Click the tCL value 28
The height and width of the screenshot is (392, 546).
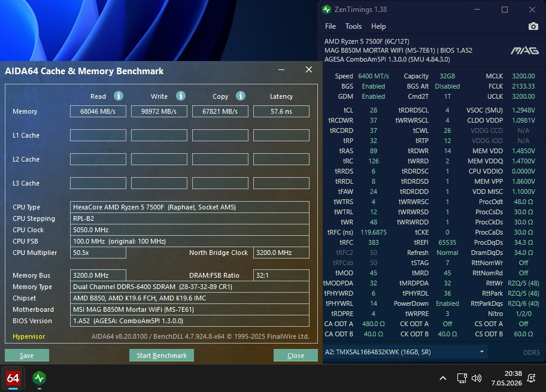coord(374,110)
